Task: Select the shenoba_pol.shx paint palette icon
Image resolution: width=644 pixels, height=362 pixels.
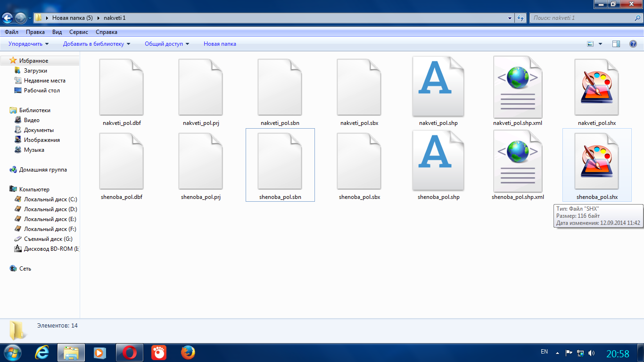Action: coord(597,161)
